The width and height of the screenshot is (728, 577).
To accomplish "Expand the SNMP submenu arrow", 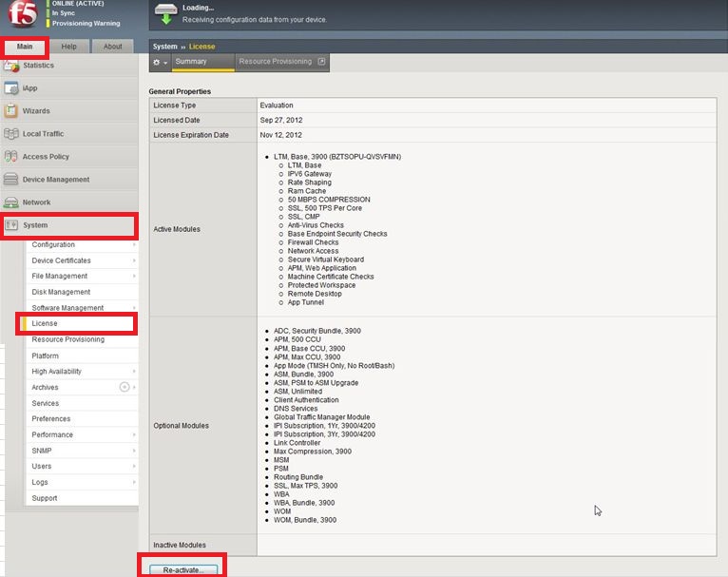I will (x=134, y=451).
